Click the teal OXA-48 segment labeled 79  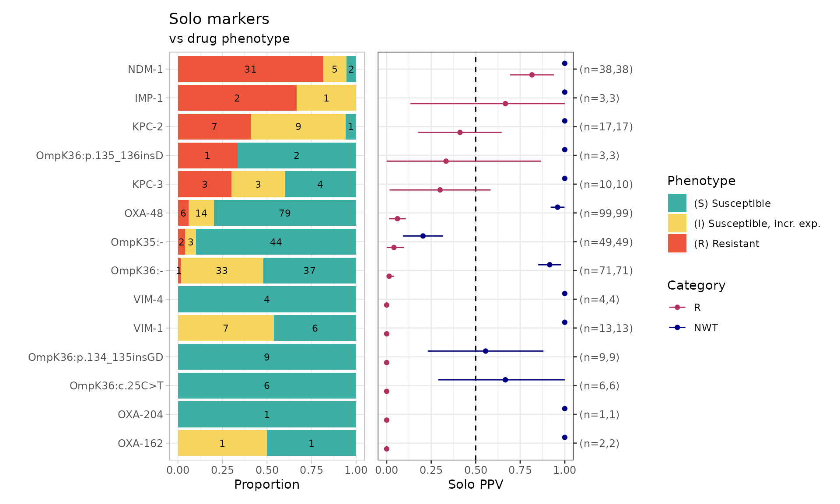click(284, 213)
